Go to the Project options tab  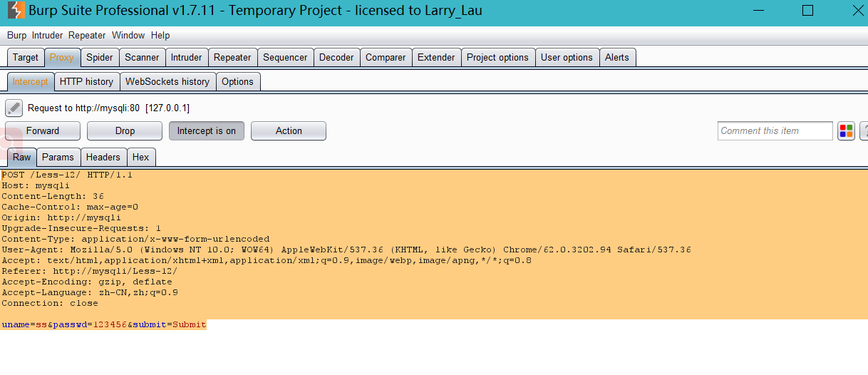497,58
